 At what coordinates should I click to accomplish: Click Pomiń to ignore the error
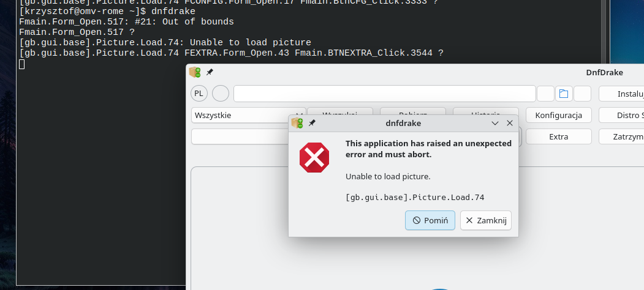[430, 220]
